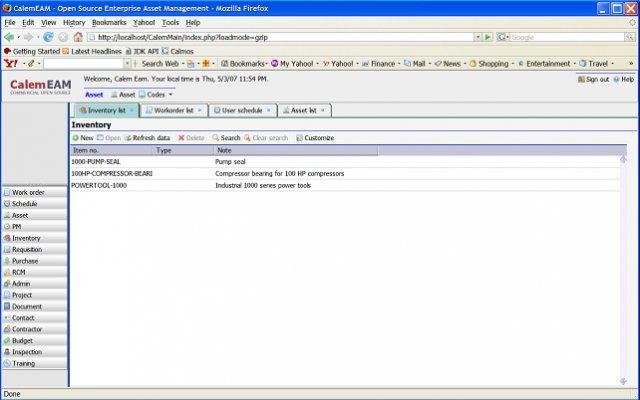Click the New green plus icon
640x400 pixels.
[x=76, y=138]
